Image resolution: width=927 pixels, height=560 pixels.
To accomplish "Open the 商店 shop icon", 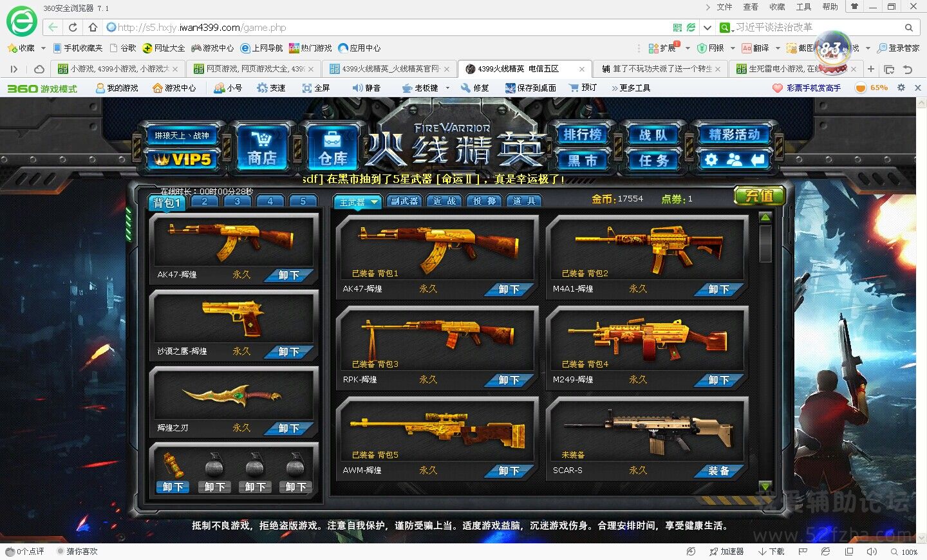I will point(261,148).
